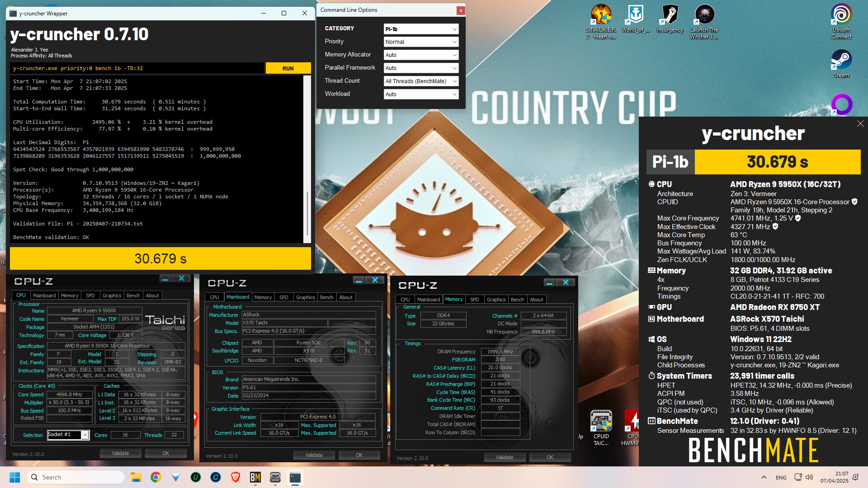Open the green U icon on the taskbar
The image size is (868, 488).
pyautogui.click(x=195, y=477)
